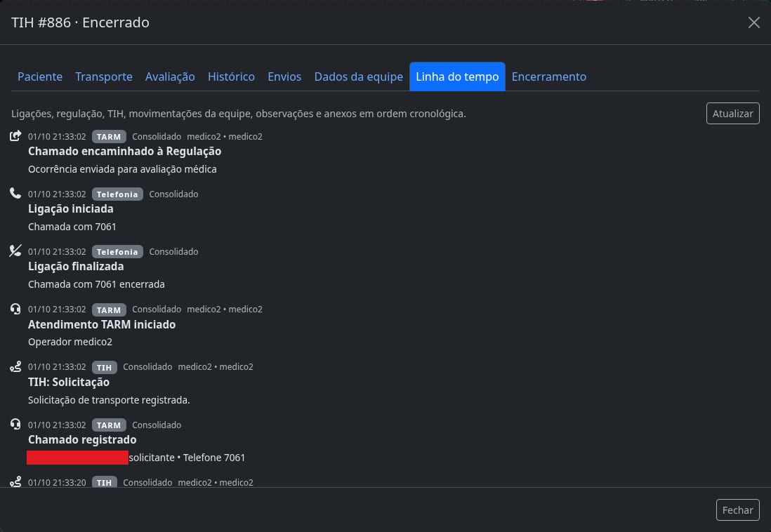Viewport: 771px width, 532px height.
Task: Click Consolidado label on Chamado registrado entry
Action: pos(157,425)
